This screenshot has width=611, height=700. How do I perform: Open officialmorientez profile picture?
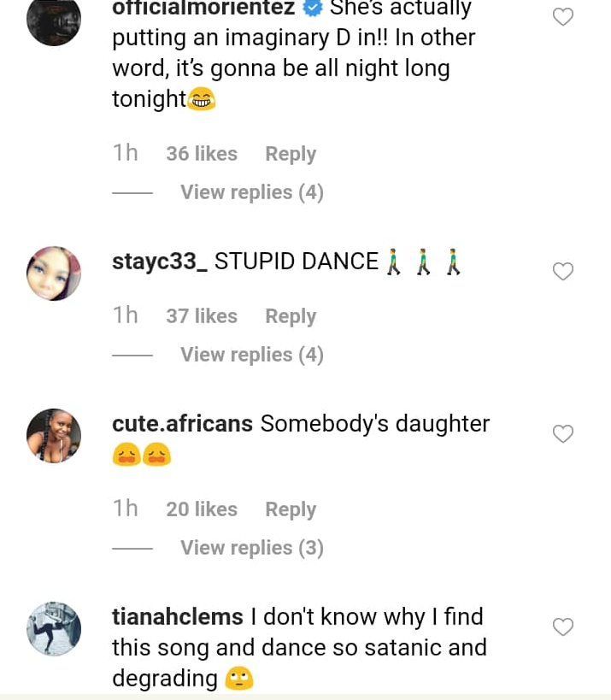54,21
